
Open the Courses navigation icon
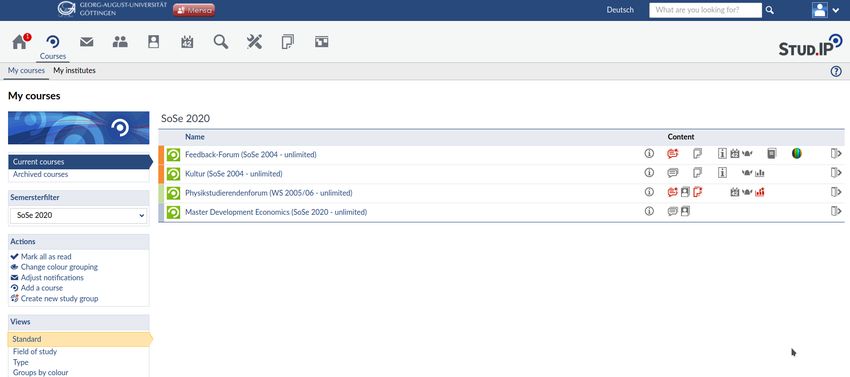click(53, 42)
